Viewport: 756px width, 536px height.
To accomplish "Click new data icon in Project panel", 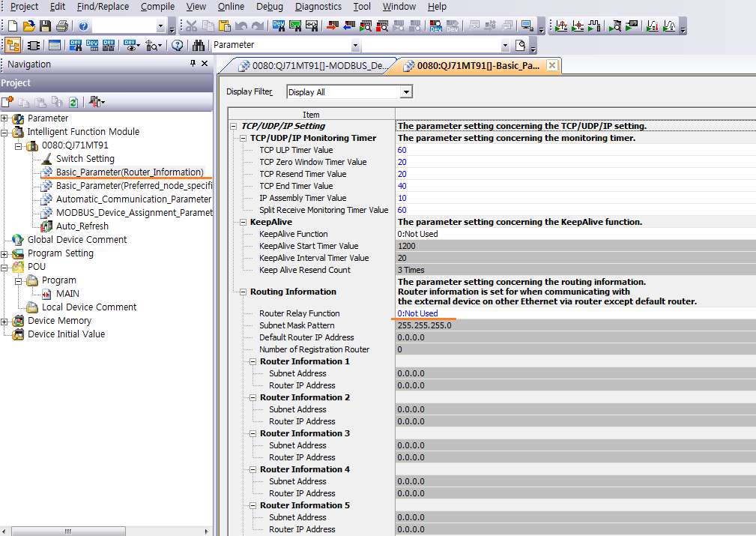I will tap(7, 102).
